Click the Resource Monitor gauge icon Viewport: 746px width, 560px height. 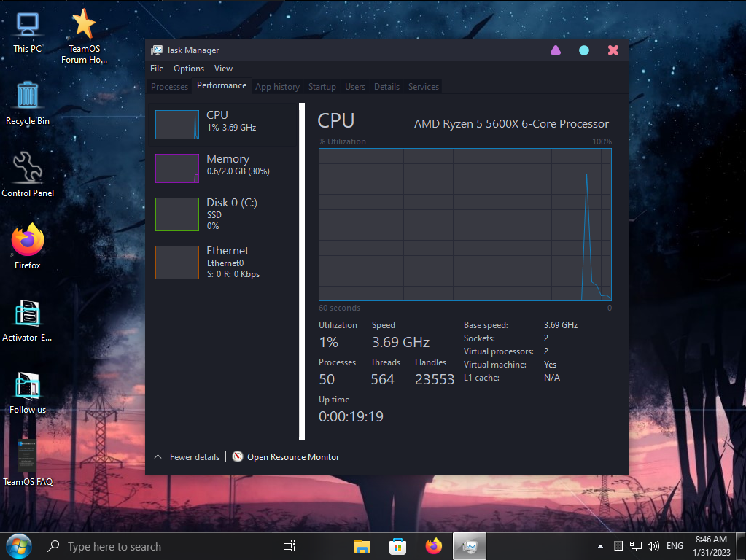pyautogui.click(x=238, y=456)
